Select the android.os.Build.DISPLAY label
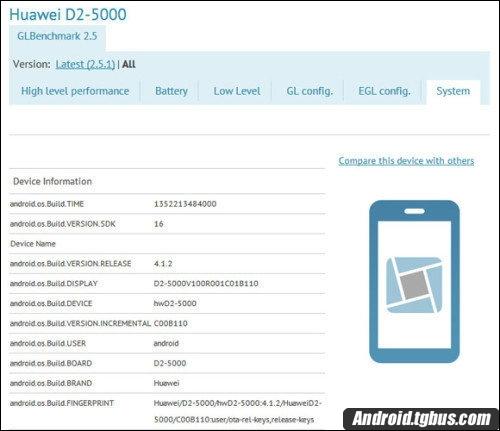The height and width of the screenshot is (431, 500). tap(54, 284)
